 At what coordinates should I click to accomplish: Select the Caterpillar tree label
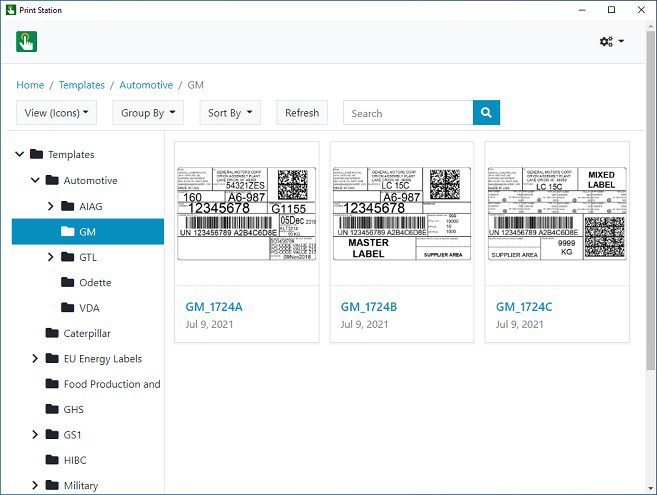[87, 333]
